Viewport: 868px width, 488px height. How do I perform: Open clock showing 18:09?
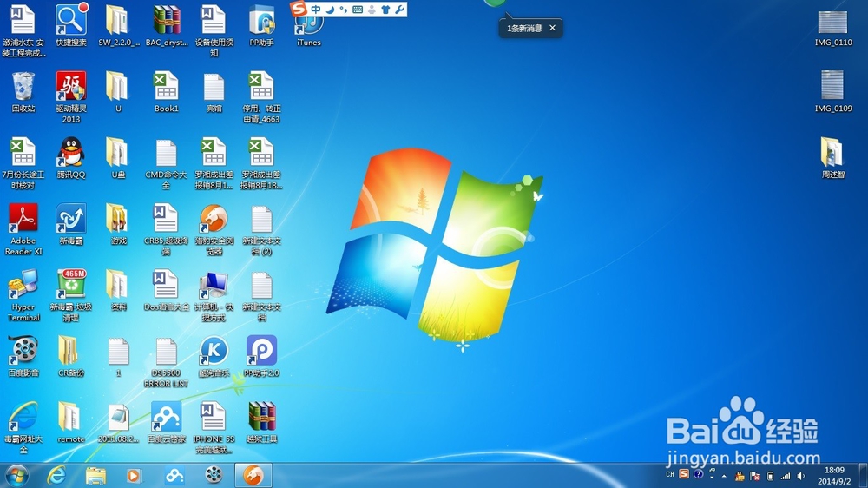click(834, 476)
